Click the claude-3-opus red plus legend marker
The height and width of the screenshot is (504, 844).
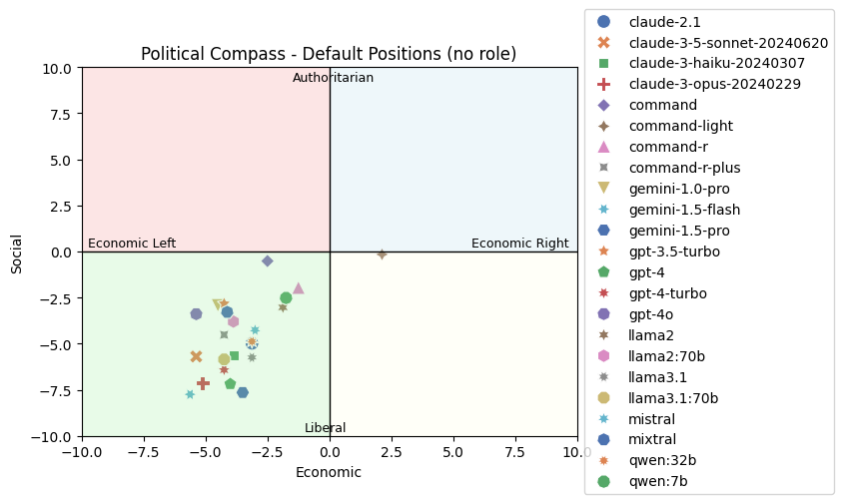603,84
